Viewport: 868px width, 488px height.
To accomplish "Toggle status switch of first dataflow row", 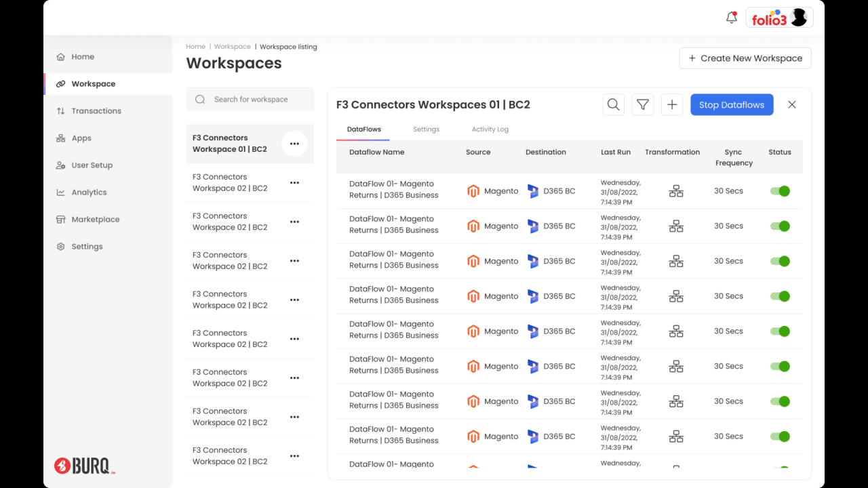I will (x=780, y=191).
